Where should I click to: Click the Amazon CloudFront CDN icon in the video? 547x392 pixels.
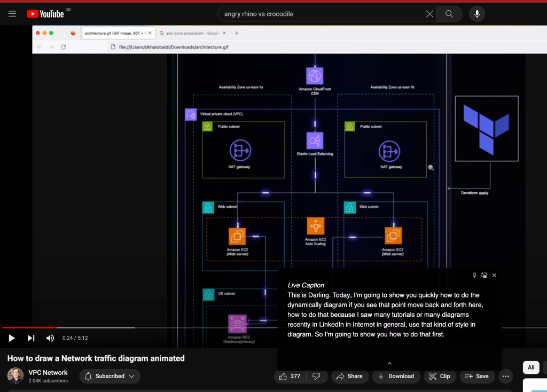pyautogui.click(x=315, y=76)
